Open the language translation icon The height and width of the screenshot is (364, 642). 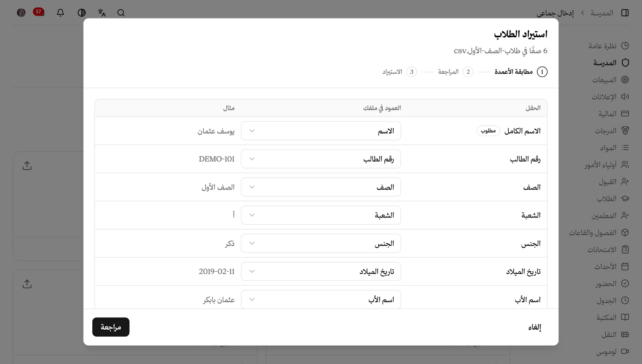click(102, 13)
